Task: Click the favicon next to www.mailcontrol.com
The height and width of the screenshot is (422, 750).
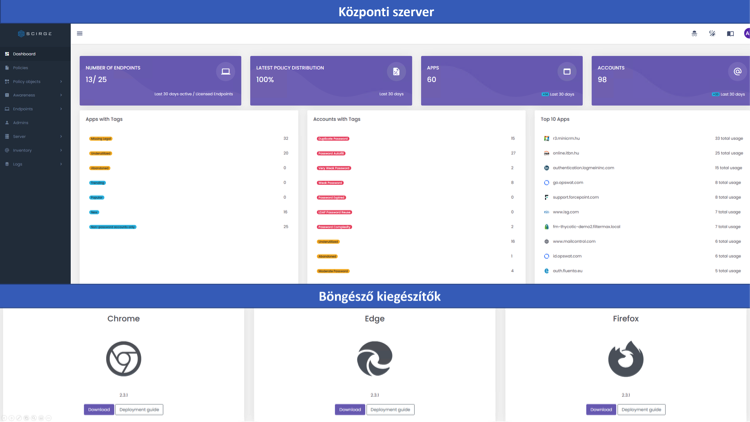Action: tap(547, 242)
